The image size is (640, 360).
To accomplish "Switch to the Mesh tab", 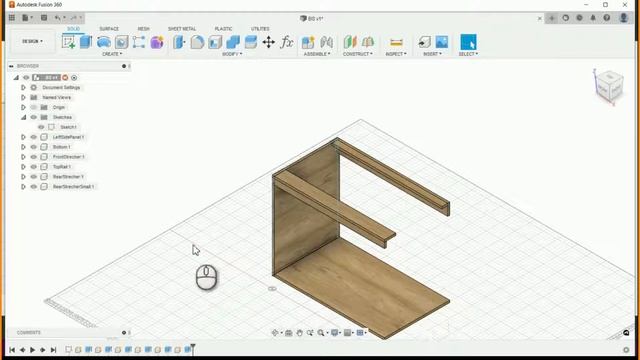I will pos(143,29).
